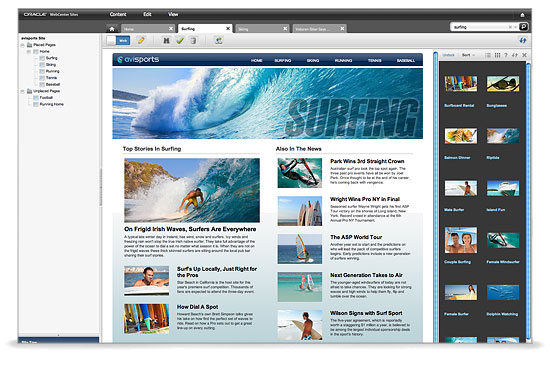
Task: Close the search results panel
Action: pyautogui.click(x=524, y=55)
